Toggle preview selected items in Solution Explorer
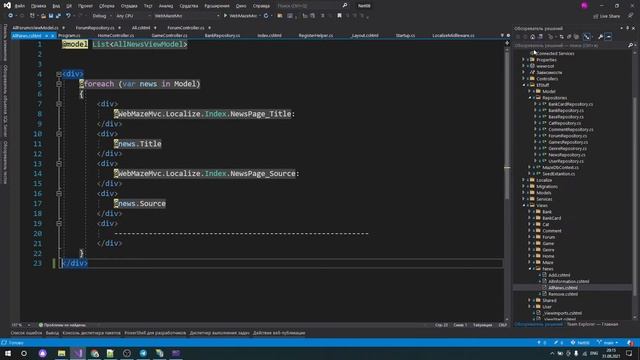Viewport: 640px width, 360px height. pos(608,37)
